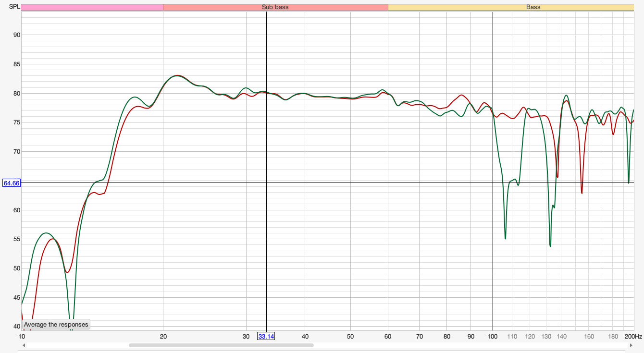The width and height of the screenshot is (644, 353).
Task: Click the green curve dip bottom just above 100 Hz
Action: pyautogui.click(x=505, y=238)
